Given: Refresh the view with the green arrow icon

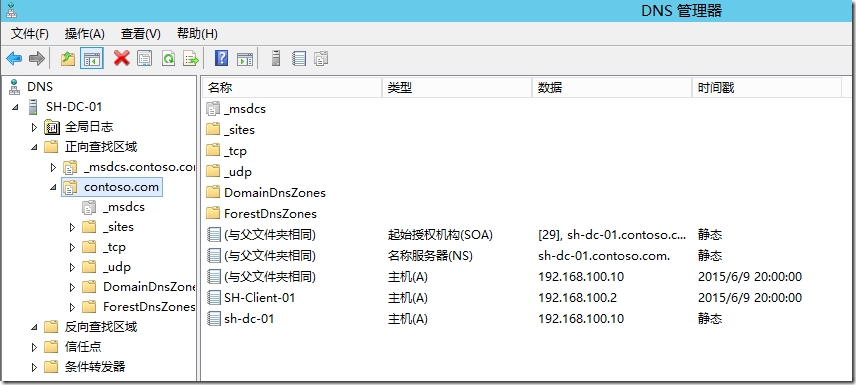Looking at the screenshot, I should (x=168, y=58).
